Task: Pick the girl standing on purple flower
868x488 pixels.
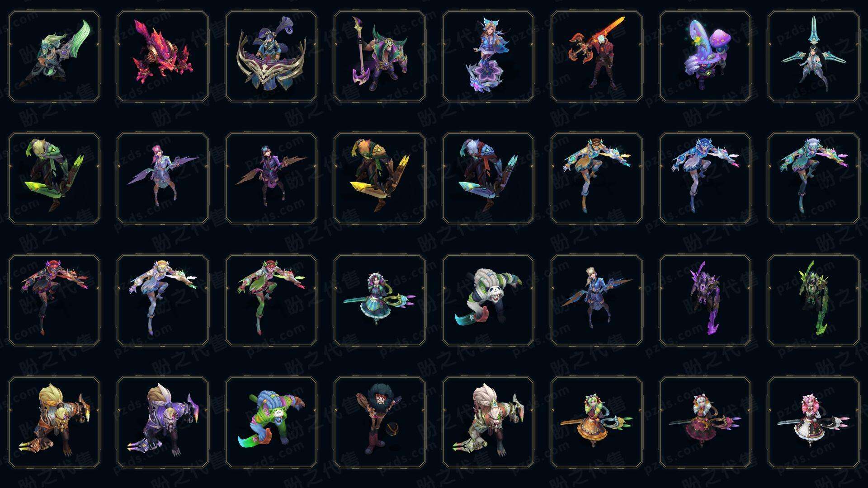Action: click(488, 56)
